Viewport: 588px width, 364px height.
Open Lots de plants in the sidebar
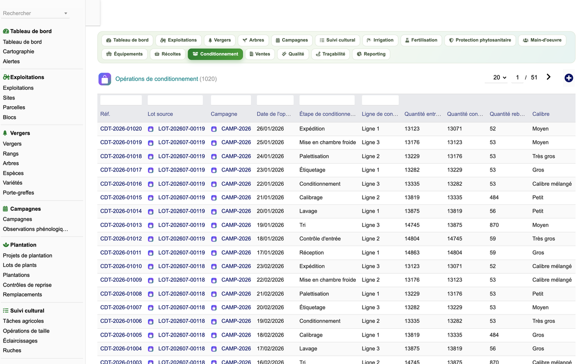(x=20, y=265)
